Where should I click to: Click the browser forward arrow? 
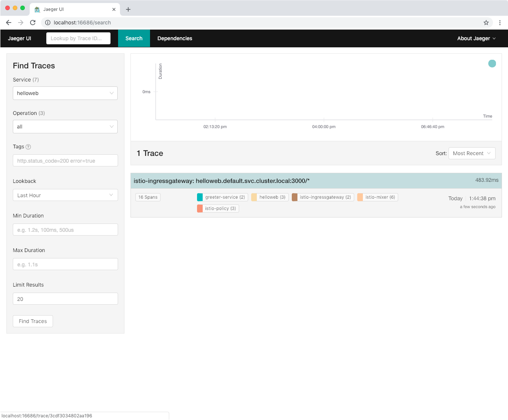coord(21,23)
